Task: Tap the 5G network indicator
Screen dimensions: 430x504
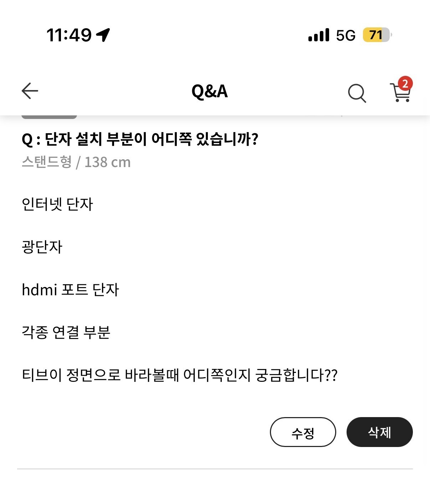Action: [346, 35]
